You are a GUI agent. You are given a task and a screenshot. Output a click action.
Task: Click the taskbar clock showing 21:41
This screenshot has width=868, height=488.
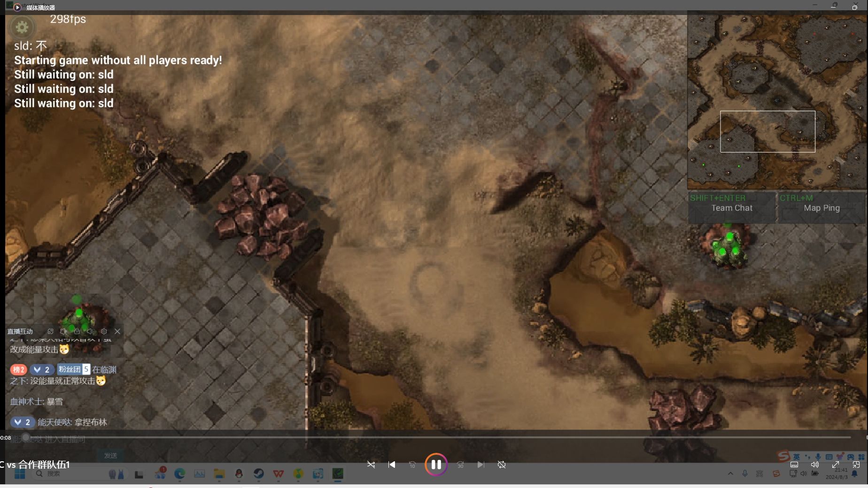click(x=841, y=470)
